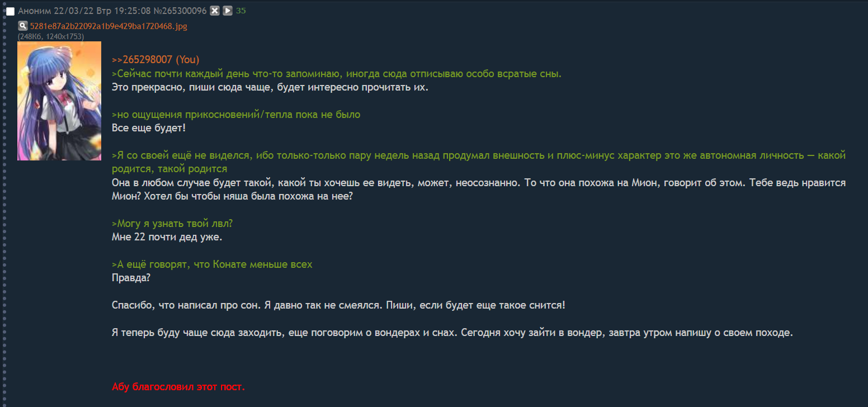Expand the anime girl image thumbnail
868x407 pixels.
coord(59,101)
